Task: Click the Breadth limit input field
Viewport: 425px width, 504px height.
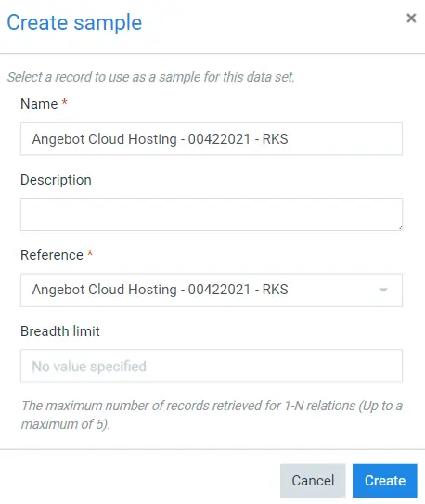Action: click(x=212, y=366)
